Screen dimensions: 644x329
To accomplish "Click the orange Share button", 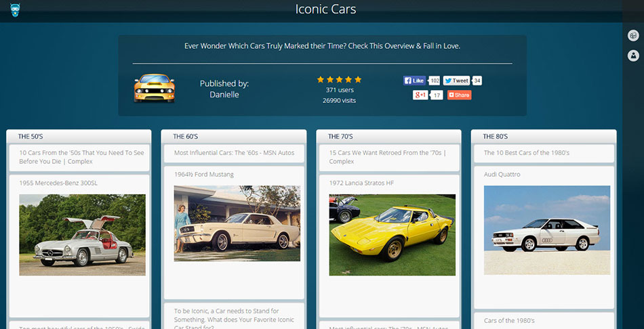I will tap(459, 95).
